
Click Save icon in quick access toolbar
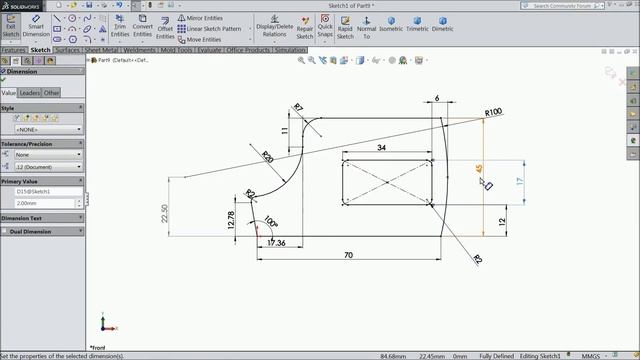point(89,5)
